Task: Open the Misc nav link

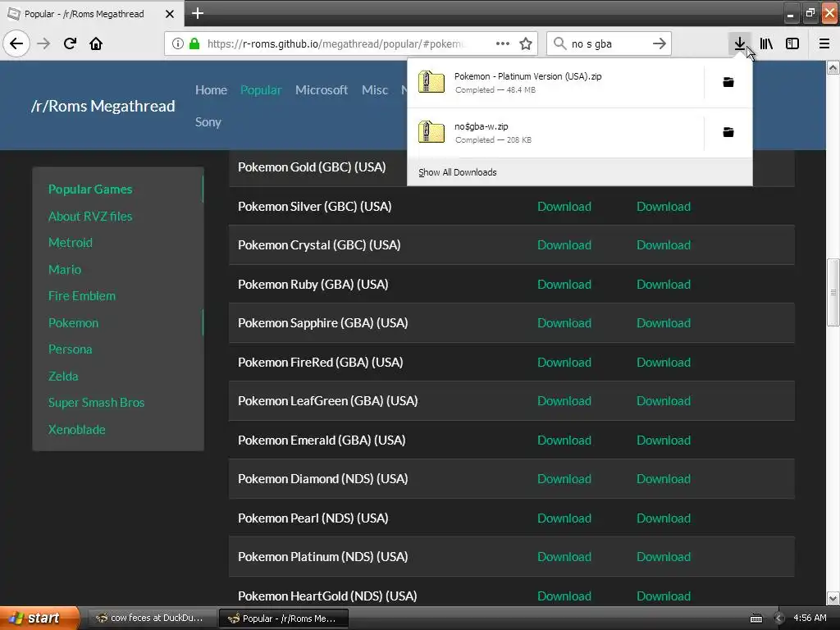Action: pos(374,90)
